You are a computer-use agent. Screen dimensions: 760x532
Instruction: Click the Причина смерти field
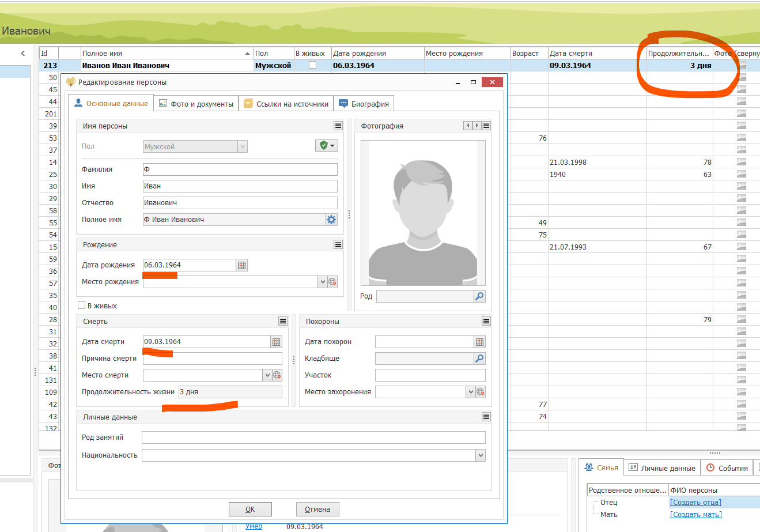click(x=213, y=359)
